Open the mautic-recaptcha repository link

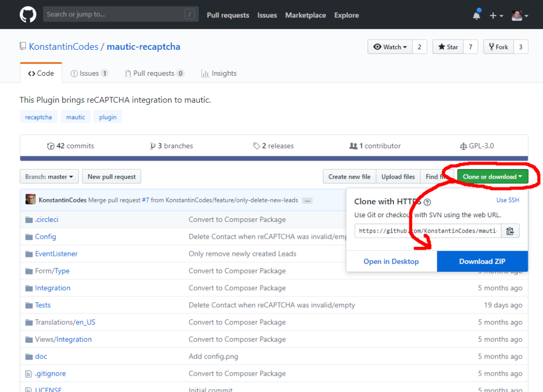143,47
